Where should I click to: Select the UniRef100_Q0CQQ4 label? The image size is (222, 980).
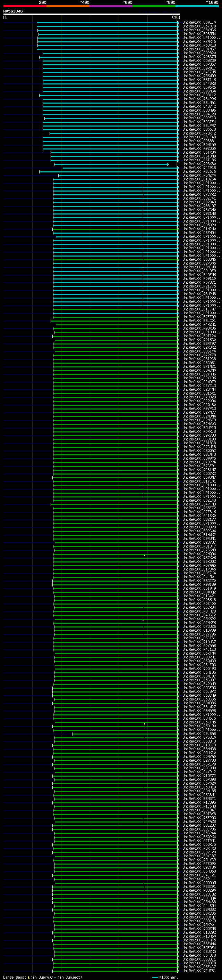click(x=199, y=898)
